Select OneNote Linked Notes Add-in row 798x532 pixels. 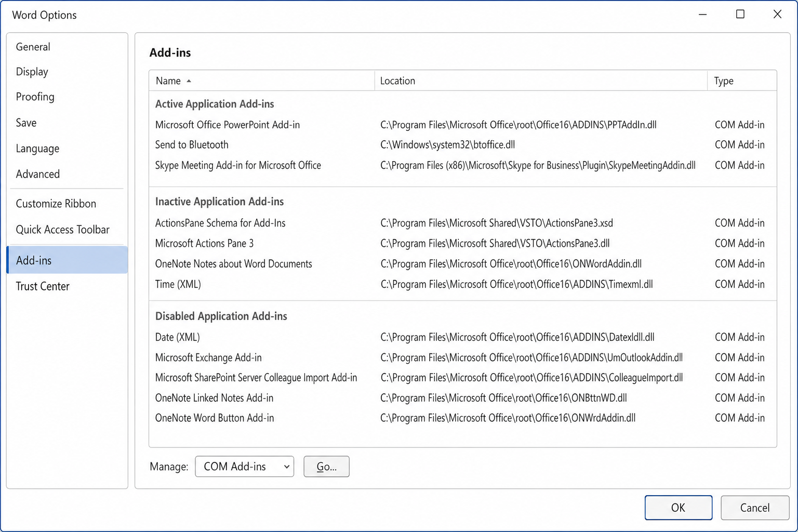pos(462,398)
